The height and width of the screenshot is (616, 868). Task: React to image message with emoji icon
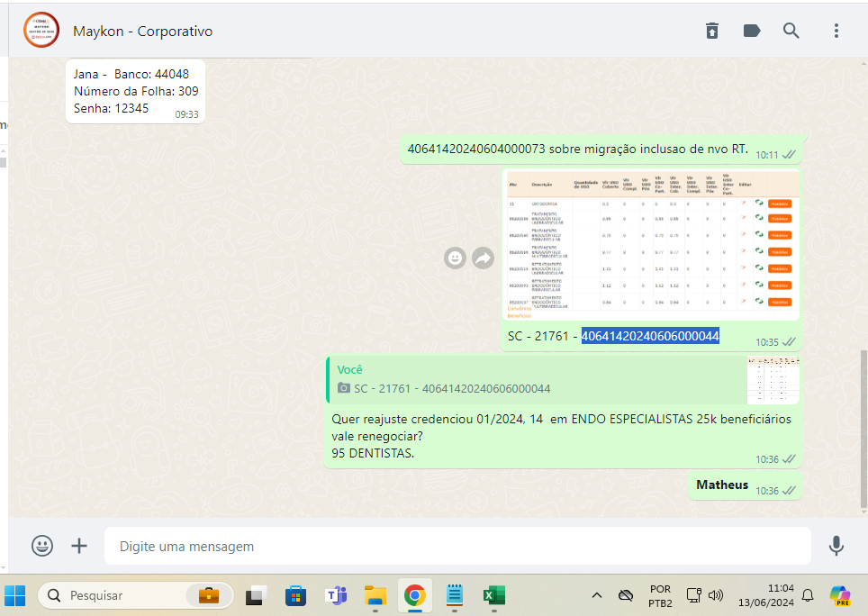click(x=455, y=258)
